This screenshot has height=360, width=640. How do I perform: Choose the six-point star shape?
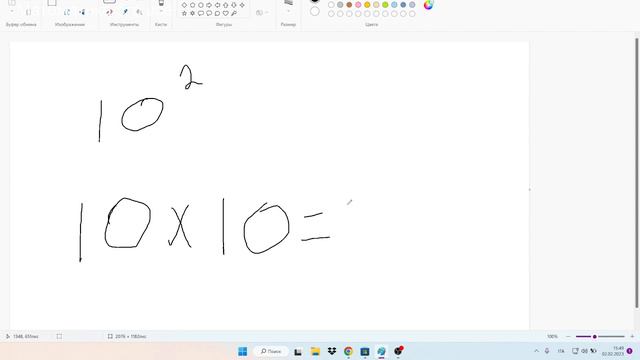[x=193, y=13]
